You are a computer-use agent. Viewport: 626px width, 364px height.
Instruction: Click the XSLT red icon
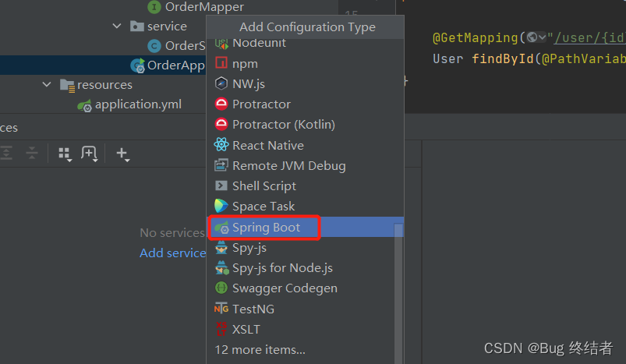tap(221, 329)
